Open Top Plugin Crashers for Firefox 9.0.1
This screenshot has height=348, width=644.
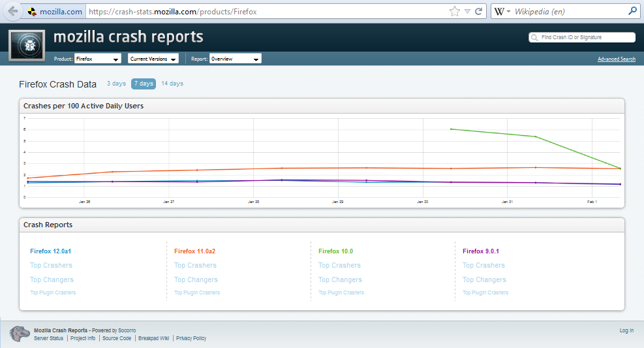coord(485,293)
